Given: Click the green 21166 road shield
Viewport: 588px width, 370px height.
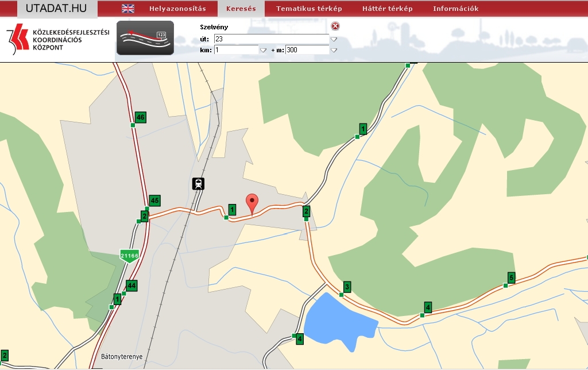Looking at the screenshot, I should point(129,255).
